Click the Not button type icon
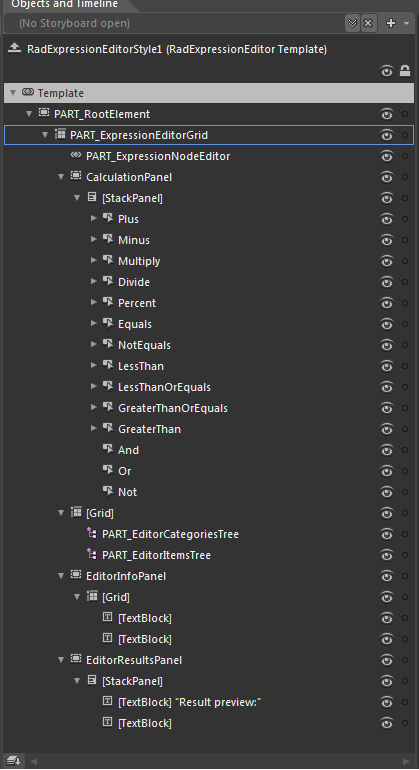 point(108,492)
